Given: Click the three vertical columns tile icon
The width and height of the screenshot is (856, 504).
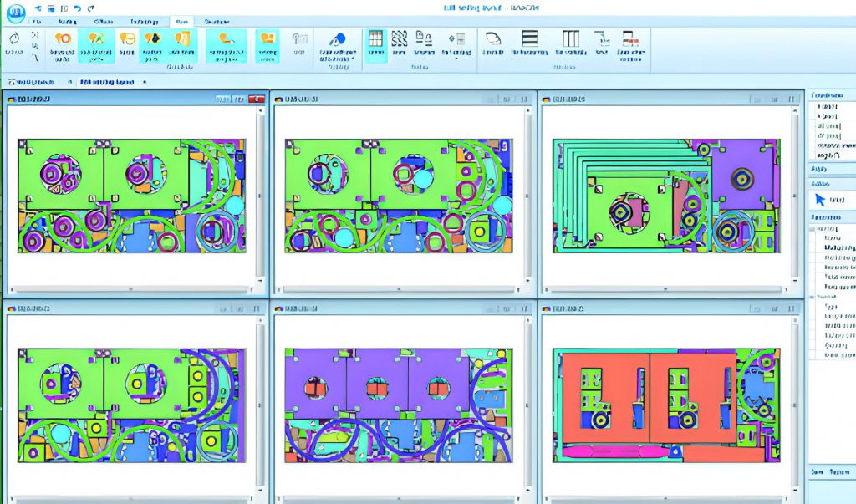Looking at the screenshot, I should pyautogui.click(x=571, y=38).
